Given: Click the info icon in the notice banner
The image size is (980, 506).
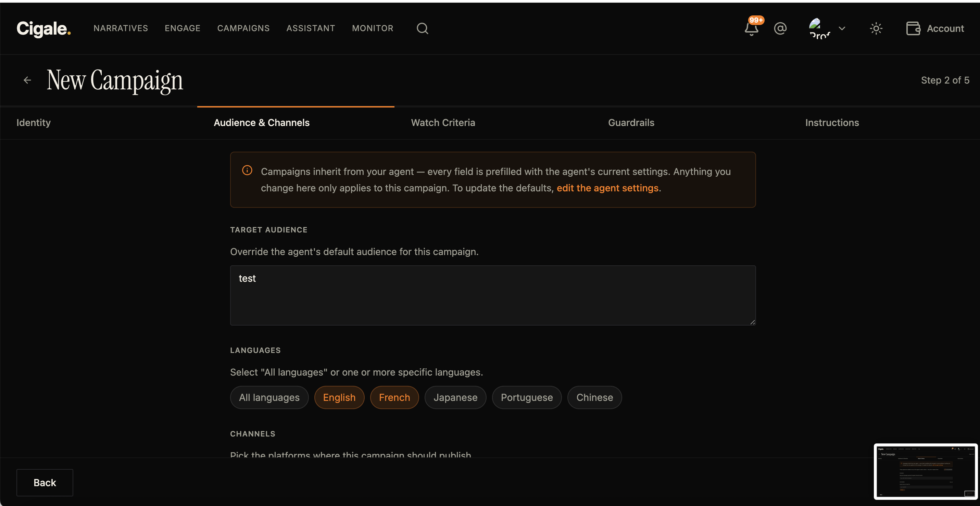Looking at the screenshot, I should [247, 170].
